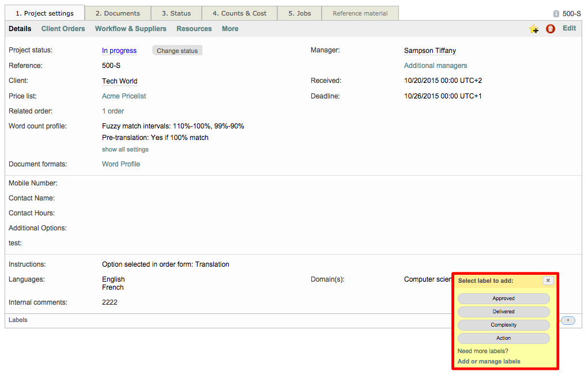The image size is (588, 375).
Task: Open Client Orders section
Action: (x=63, y=29)
